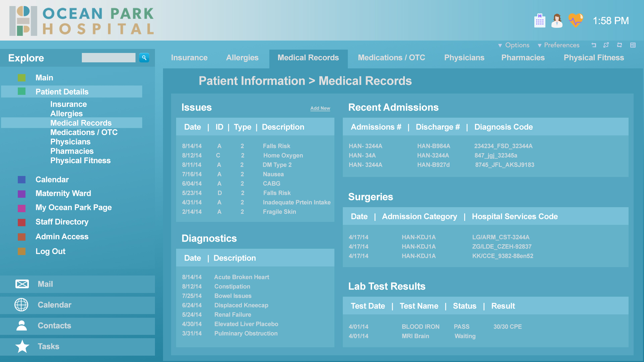Open the Contacts panel
Image resolution: width=644 pixels, height=362 pixels.
click(54, 325)
